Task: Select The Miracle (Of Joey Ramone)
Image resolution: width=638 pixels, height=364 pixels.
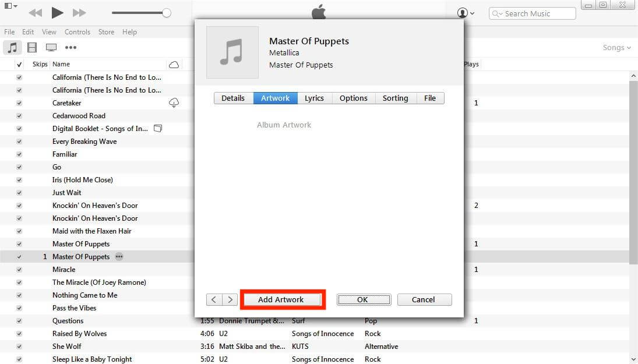Action: pos(99,282)
